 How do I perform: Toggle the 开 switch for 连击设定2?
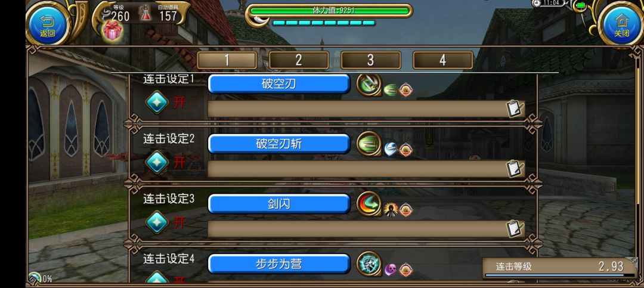coord(157,162)
